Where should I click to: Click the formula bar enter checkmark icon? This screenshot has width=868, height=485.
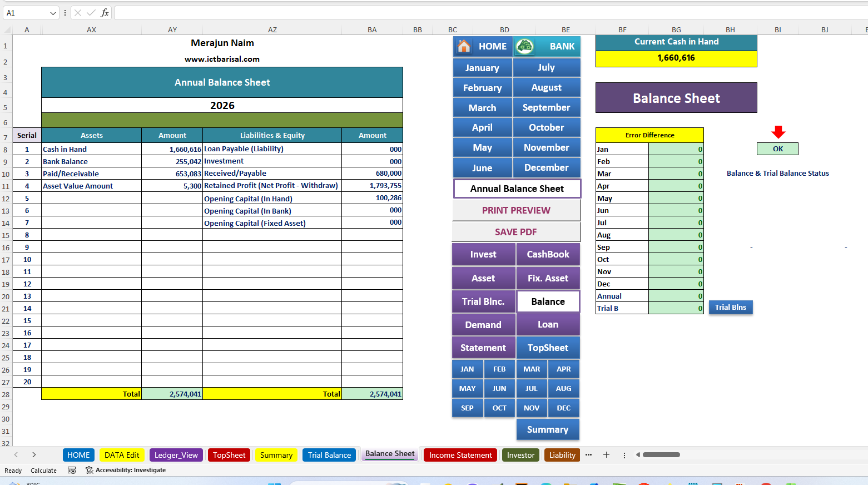click(x=91, y=13)
